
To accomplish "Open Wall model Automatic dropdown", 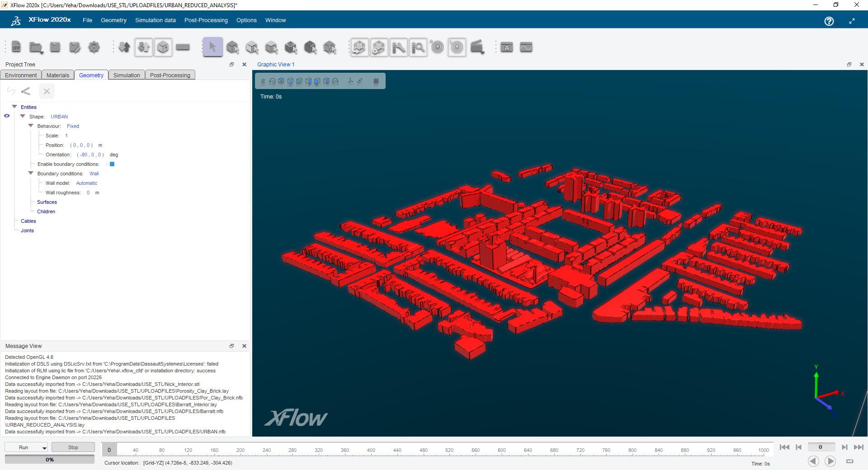I will (86, 183).
